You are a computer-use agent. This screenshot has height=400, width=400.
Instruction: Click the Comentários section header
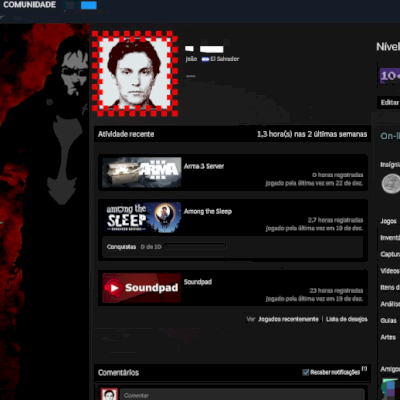(x=118, y=372)
